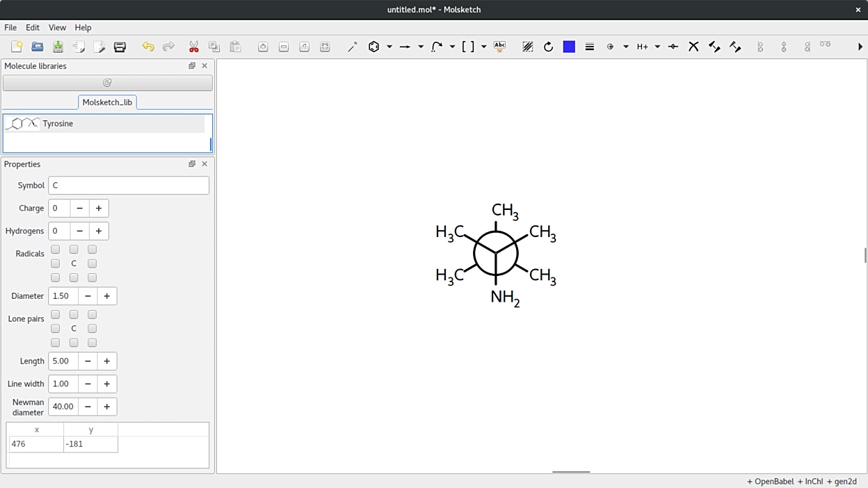The height and width of the screenshot is (488, 868).
Task: Click the blue color swatch
Action: [569, 47]
